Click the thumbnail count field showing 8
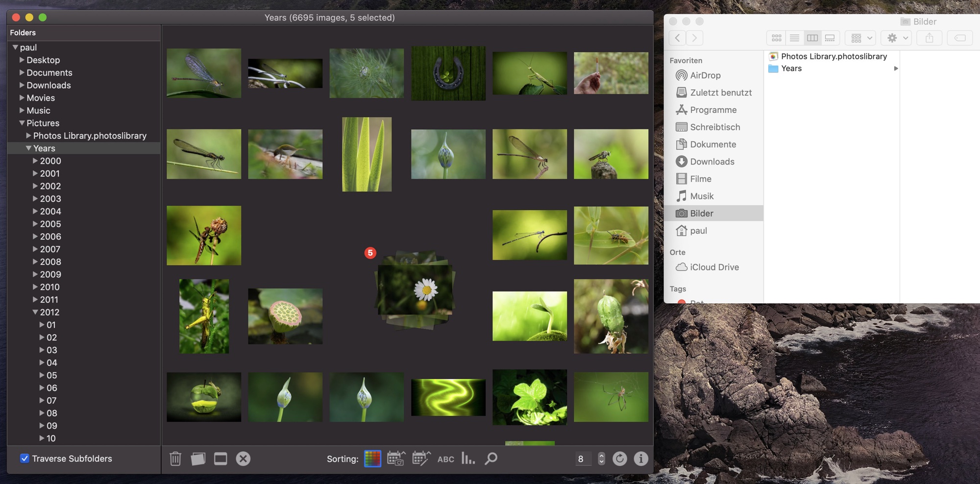Screen dimensions: 980x484 click(583, 459)
